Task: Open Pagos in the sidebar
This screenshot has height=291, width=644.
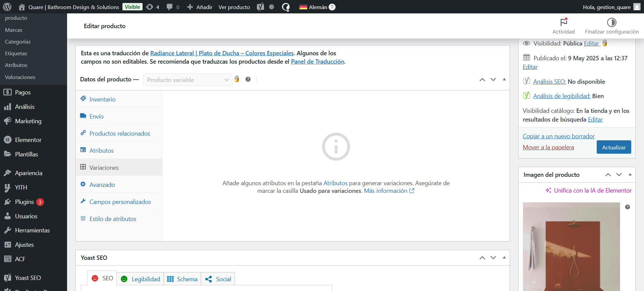Action: click(x=34, y=92)
